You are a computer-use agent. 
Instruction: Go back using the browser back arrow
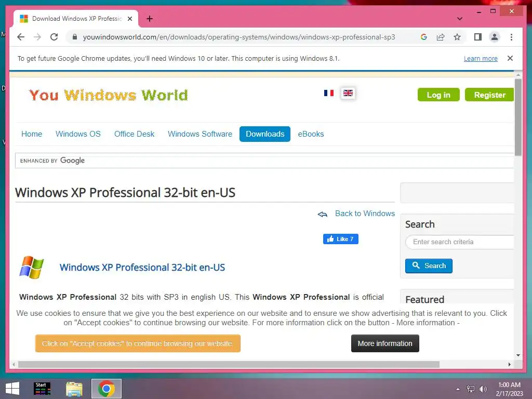pos(21,37)
